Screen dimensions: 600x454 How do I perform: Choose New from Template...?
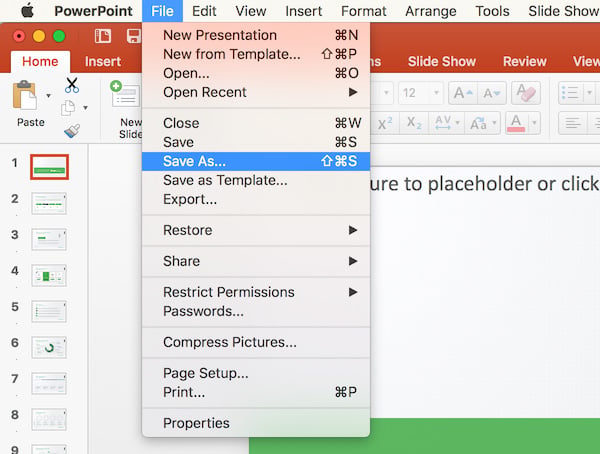click(256, 54)
